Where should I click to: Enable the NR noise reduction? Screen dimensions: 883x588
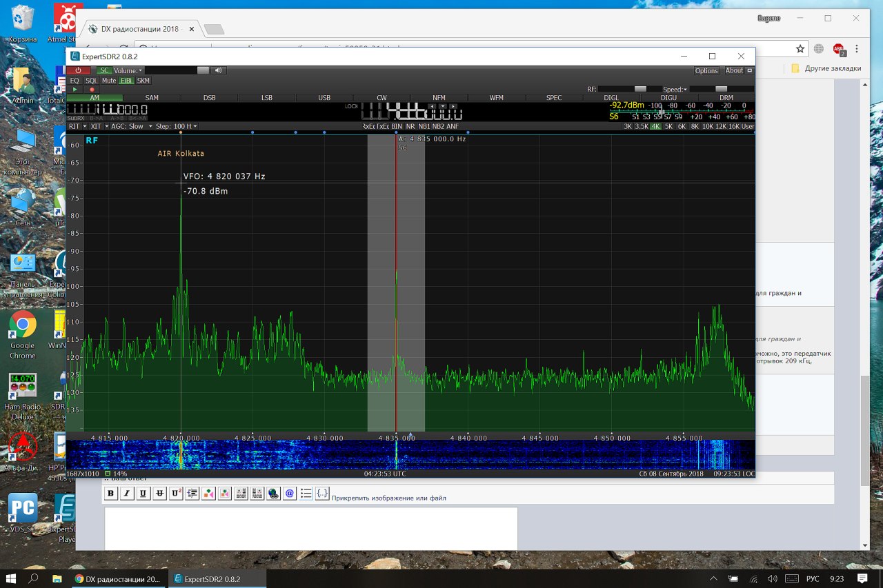point(410,127)
